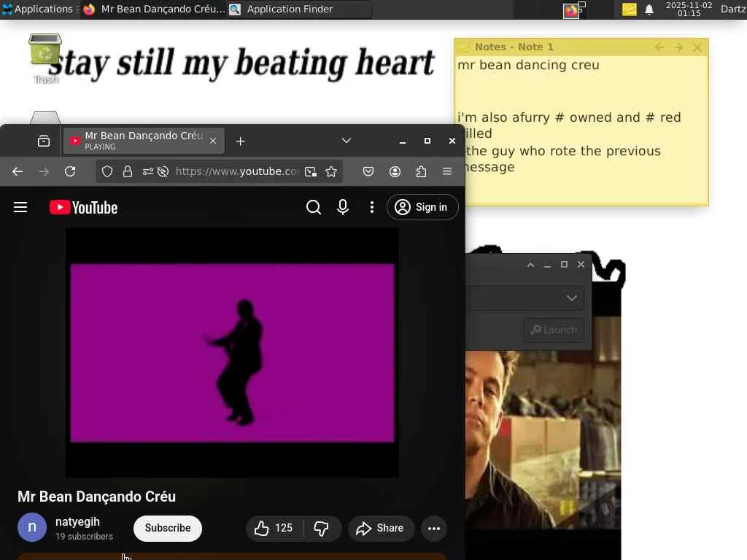
Task: Show site security padlock info
Action: click(128, 171)
